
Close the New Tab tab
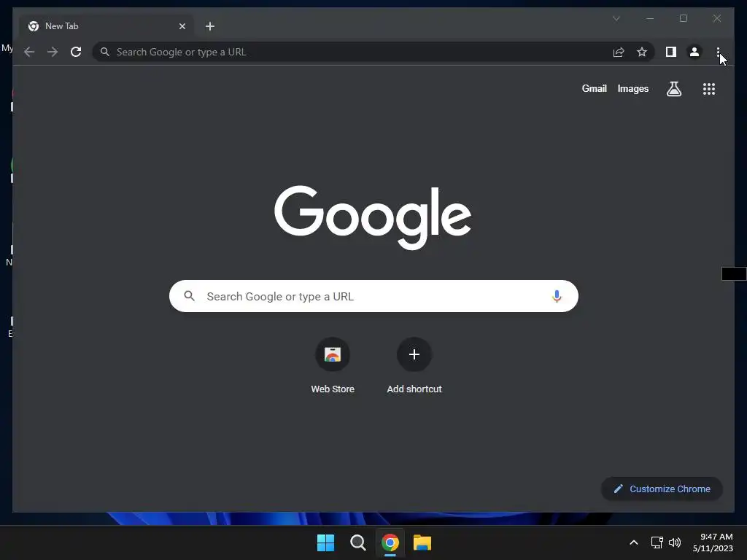coord(182,26)
